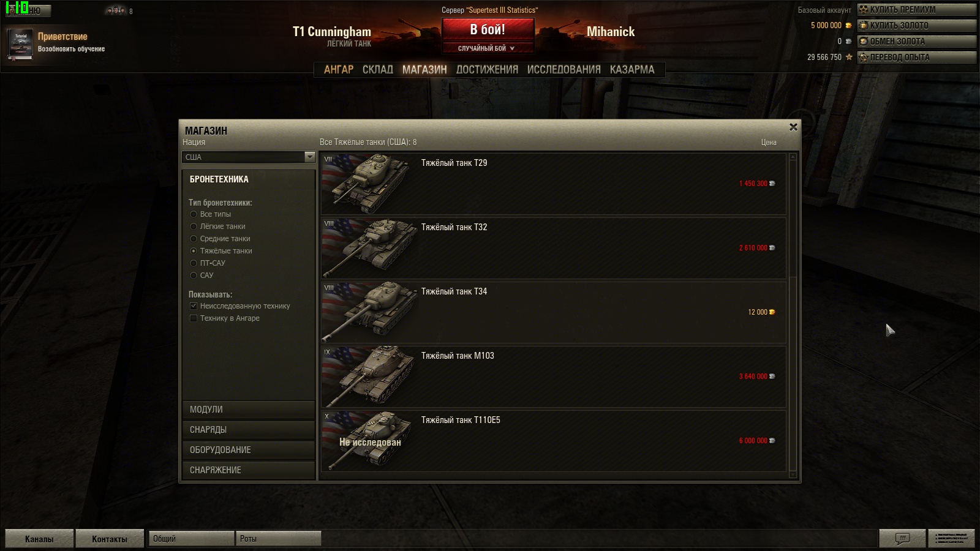The image size is (980, 551).
Task: Expand the МОДУЛИ section in the shop
Action: point(248,410)
